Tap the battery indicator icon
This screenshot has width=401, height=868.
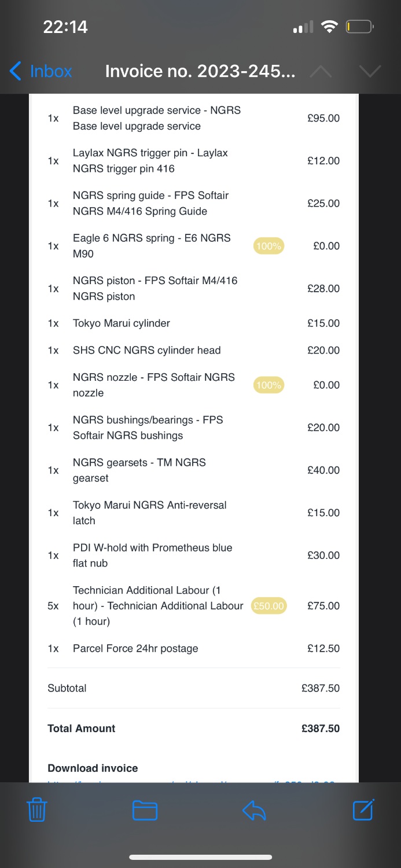[x=359, y=27]
